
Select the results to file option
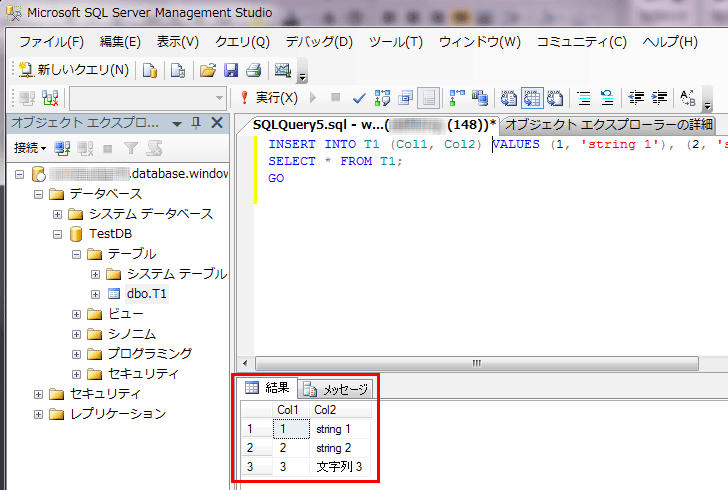click(555, 98)
